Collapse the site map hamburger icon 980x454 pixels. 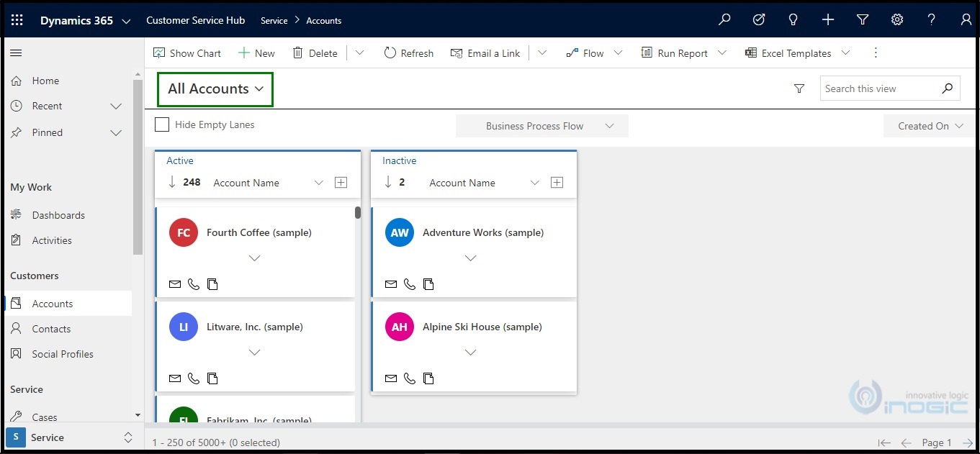16,53
